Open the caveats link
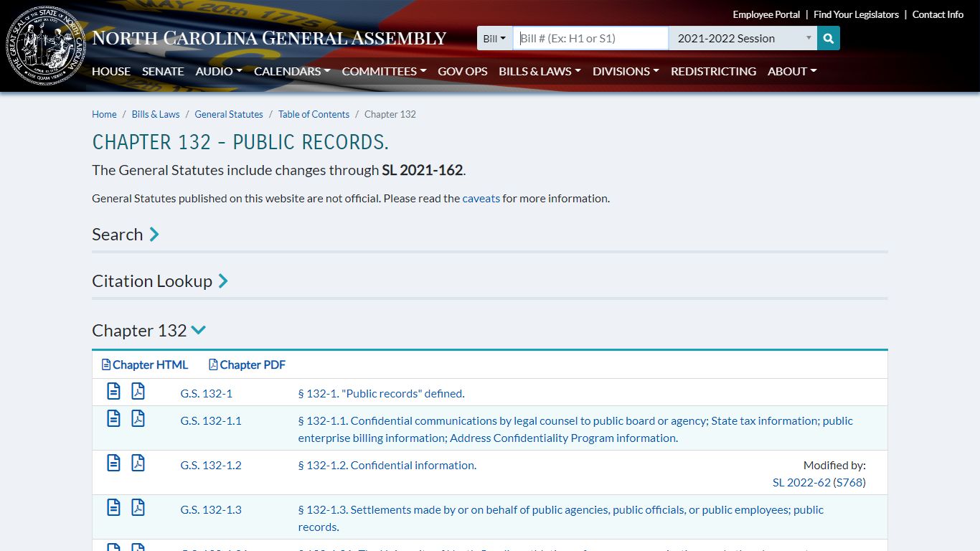The height and width of the screenshot is (551, 980). pos(481,198)
